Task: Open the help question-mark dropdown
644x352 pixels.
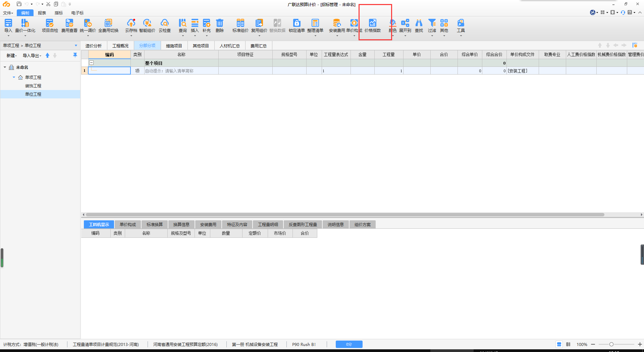Action: 631,12
